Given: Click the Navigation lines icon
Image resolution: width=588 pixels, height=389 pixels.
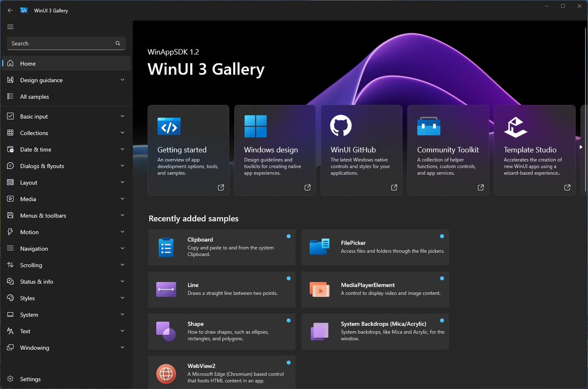Looking at the screenshot, I should (x=10, y=249).
